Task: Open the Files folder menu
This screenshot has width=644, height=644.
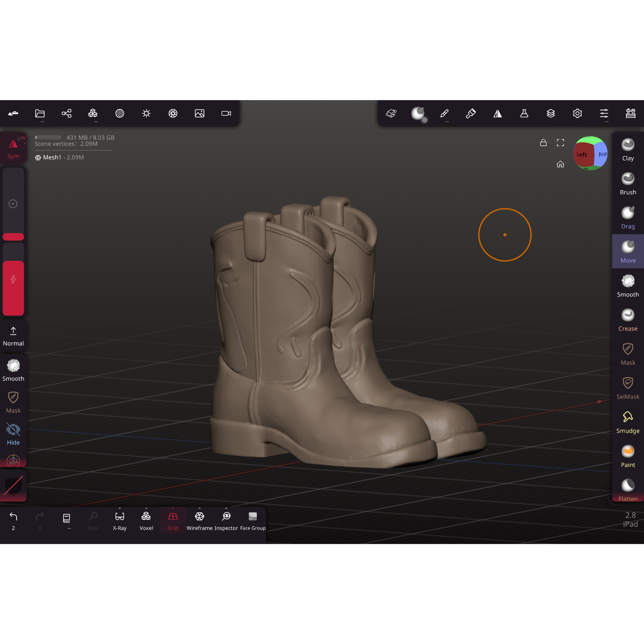Action: click(x=40, y=113)
